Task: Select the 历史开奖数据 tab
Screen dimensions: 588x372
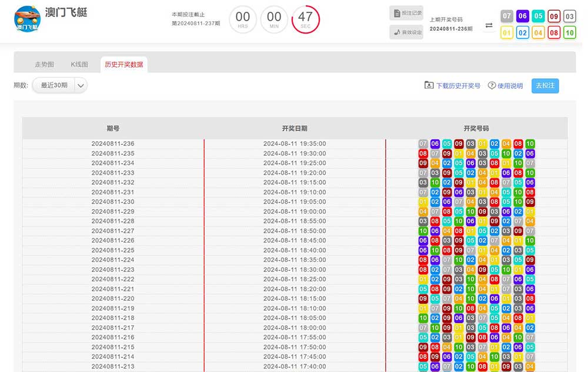Action: tap(123, 65)
